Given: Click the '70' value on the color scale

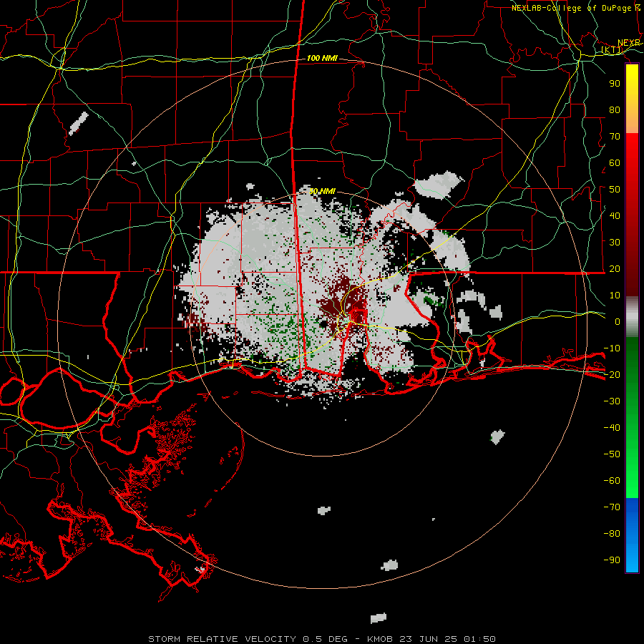Looking at the screenshot, I should pyautogui.click(x=615, y=137).
